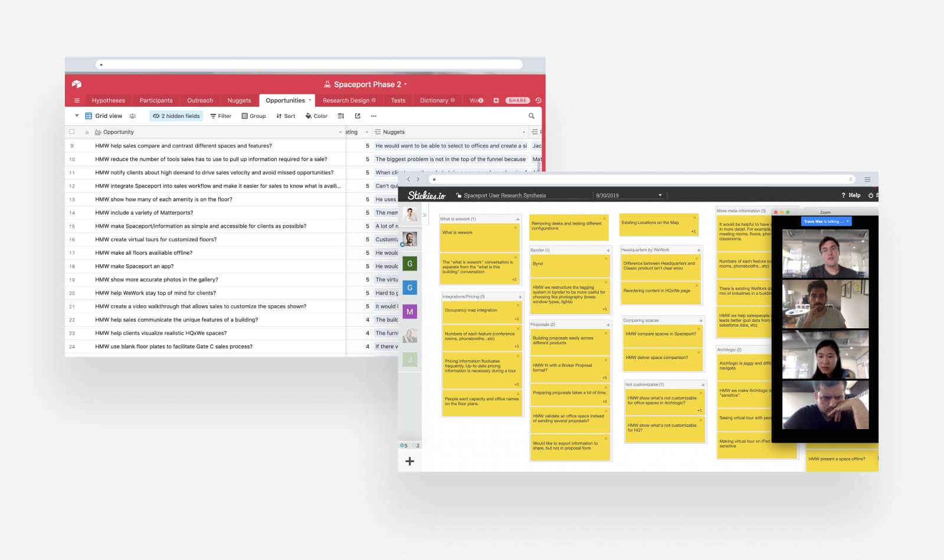The image size is (944, 560).
Task: Click the Stickies window address bar
Action: 642,179
